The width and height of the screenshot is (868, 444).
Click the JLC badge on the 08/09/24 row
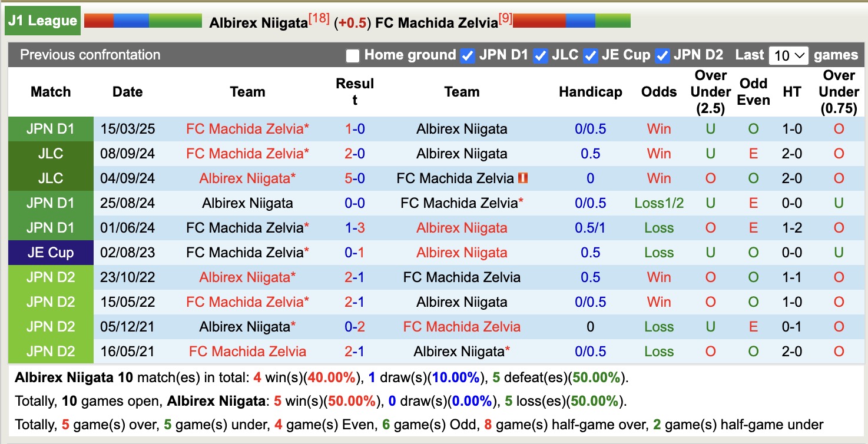[50, 154]
